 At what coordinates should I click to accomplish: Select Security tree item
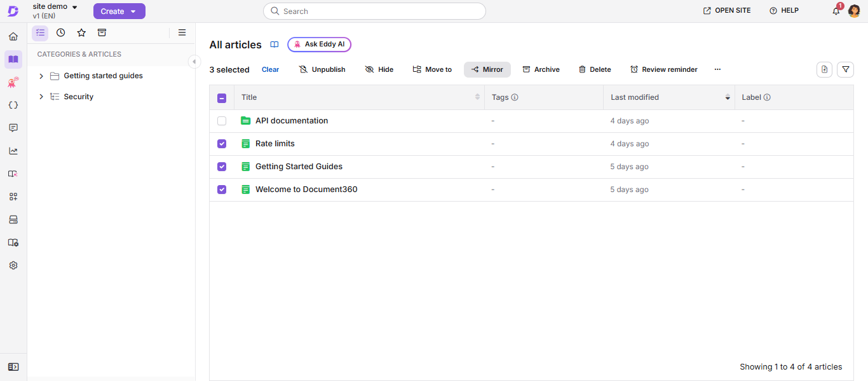[78, 97]
